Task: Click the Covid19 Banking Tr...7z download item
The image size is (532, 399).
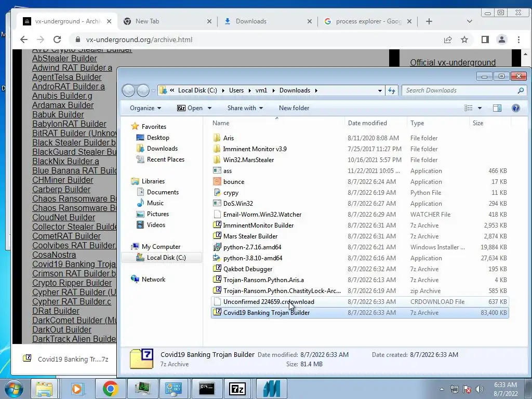Action: (x=65, y=359)
